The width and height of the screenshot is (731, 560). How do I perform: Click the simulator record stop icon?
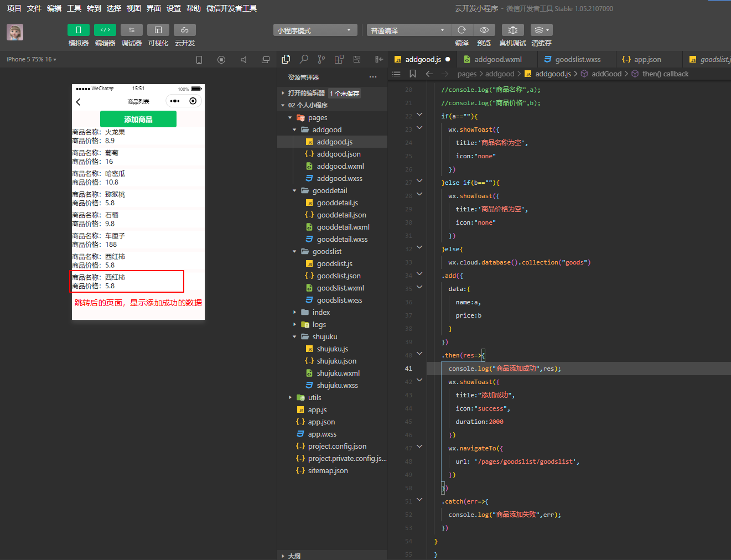coord(221,60)
